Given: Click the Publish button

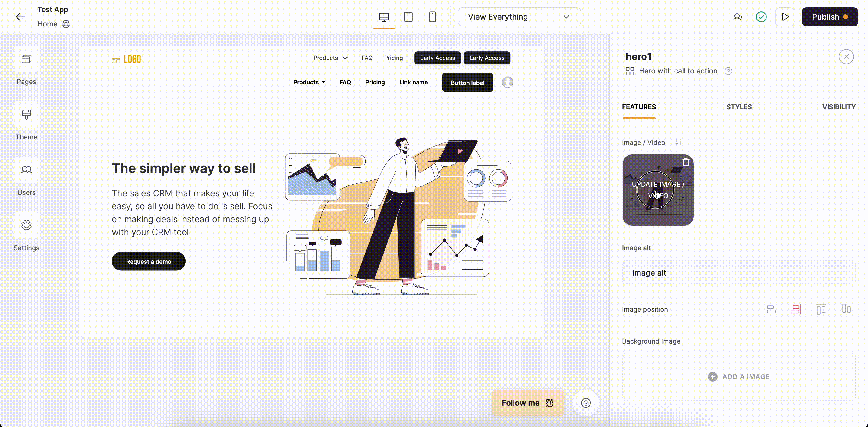Looking at the screenshot, I should click(x=829, y=17).
